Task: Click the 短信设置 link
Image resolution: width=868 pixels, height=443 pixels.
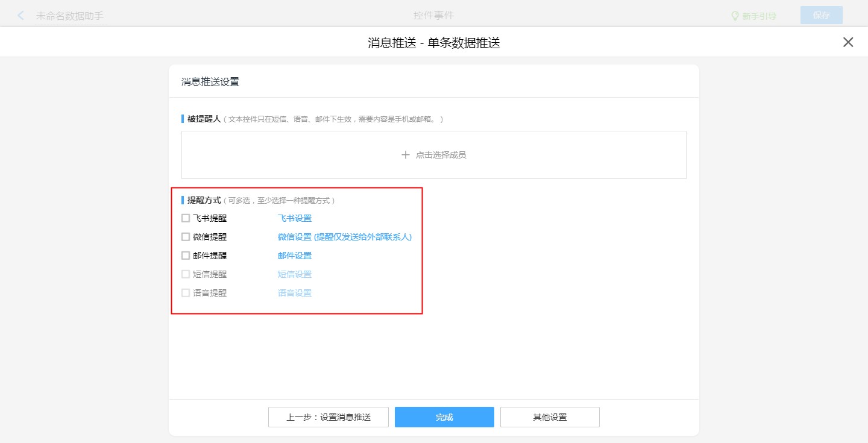Action: point(295,274)
